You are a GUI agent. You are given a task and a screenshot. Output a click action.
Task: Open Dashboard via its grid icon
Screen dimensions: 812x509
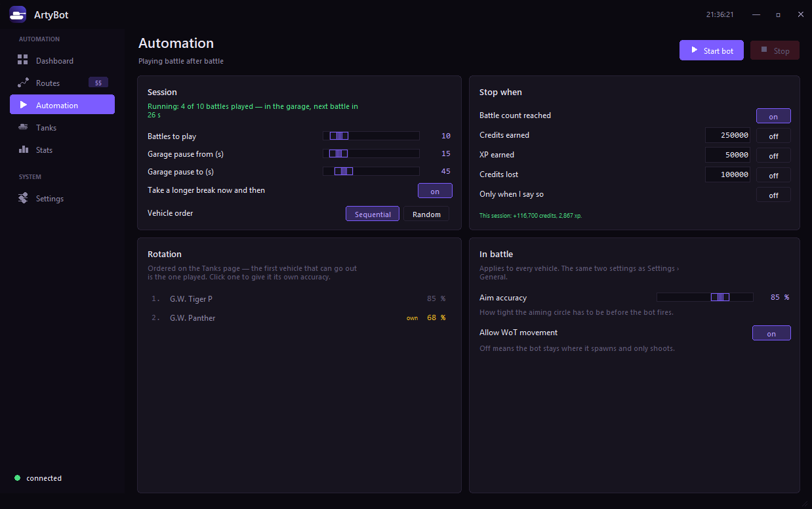pyautogui.click(x=23, y=60)
